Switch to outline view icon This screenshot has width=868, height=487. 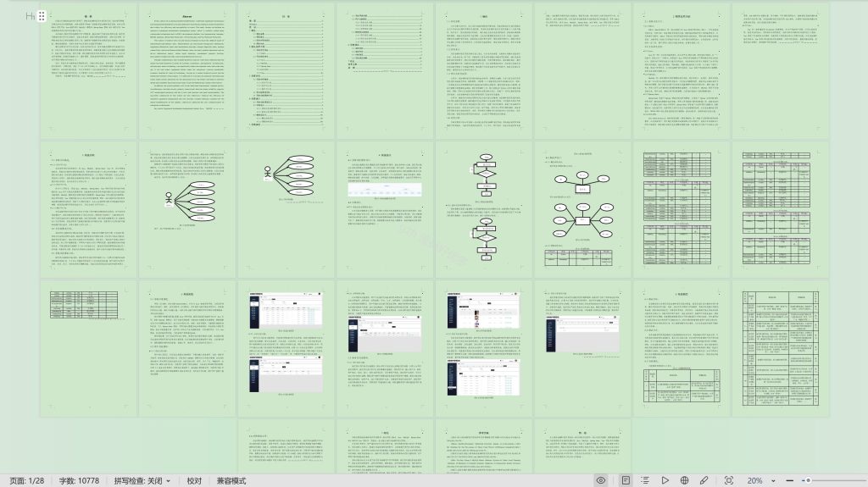coord(645,480)
